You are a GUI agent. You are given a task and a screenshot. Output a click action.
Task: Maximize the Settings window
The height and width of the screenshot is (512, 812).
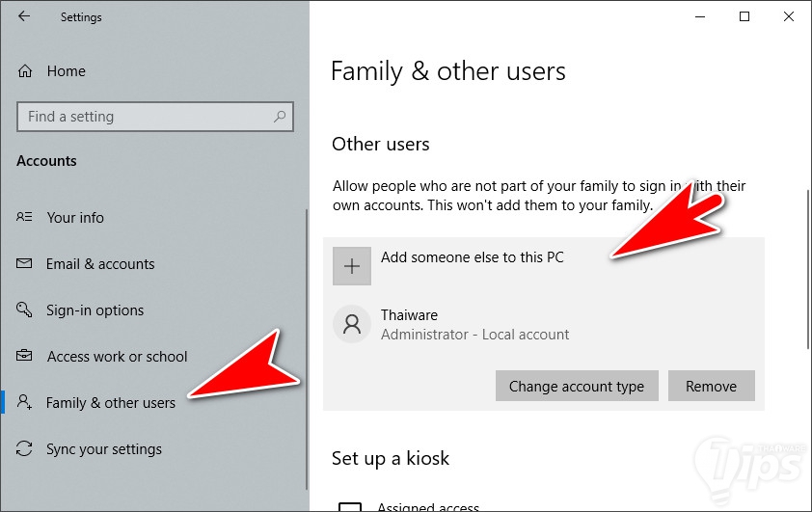point(744,16)
